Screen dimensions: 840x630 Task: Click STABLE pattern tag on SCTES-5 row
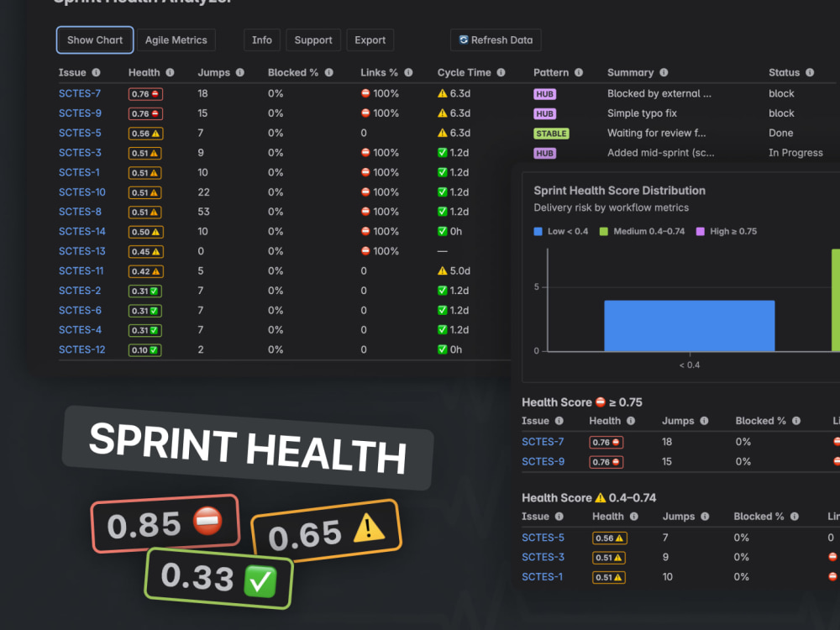(x=551, y=134)
